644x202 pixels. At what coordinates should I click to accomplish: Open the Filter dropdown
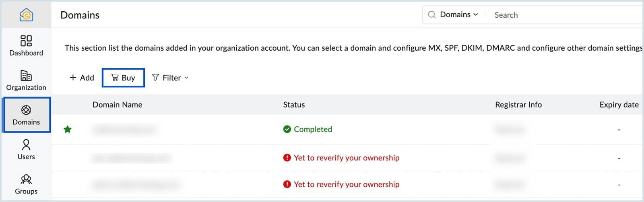(170, 78)
